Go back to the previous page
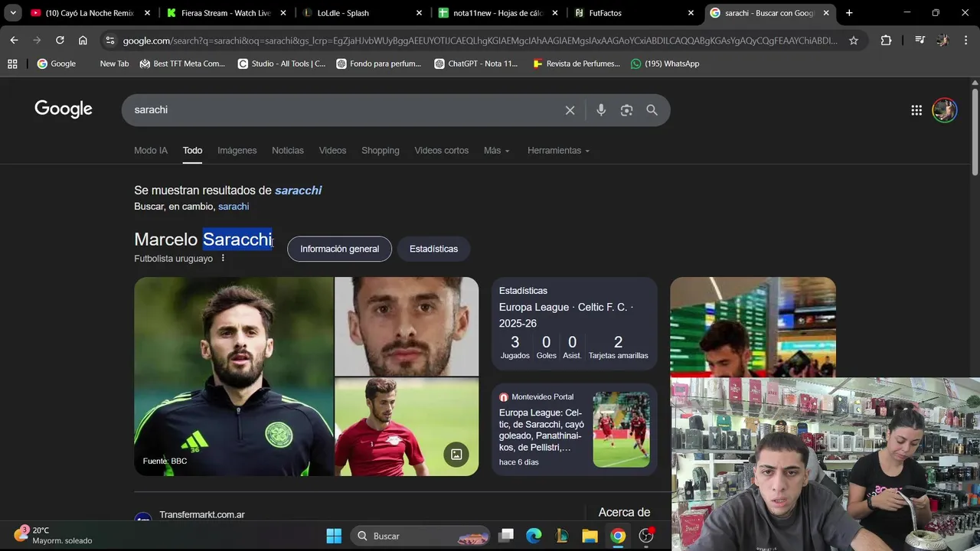980x551 pixels. tap(14, 41)
